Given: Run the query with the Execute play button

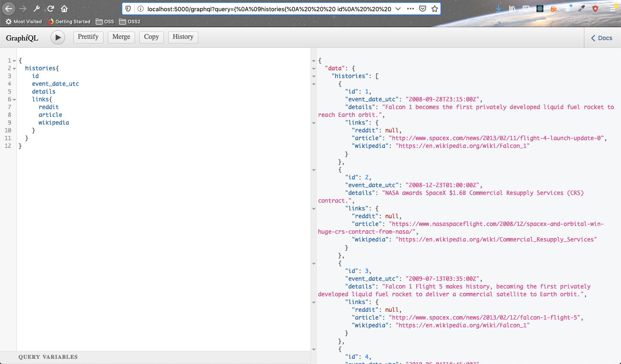Looking at the screenshot, I should 58,38.
